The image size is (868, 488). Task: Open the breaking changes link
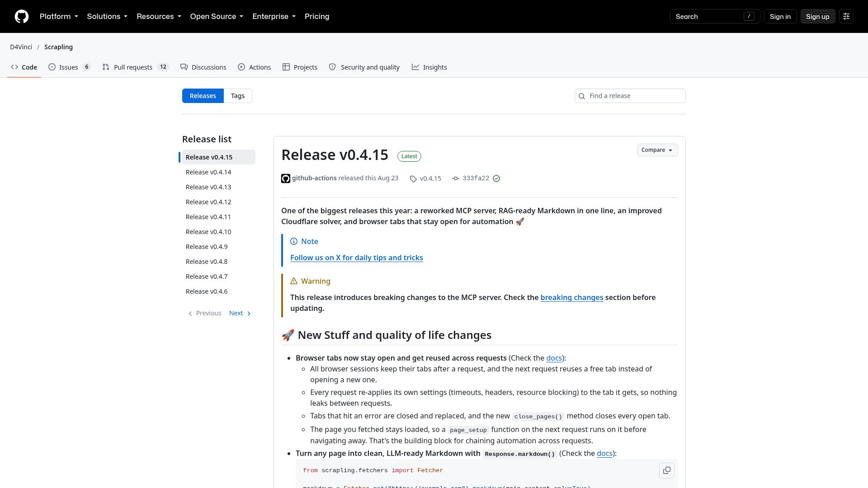coord(571,298)
